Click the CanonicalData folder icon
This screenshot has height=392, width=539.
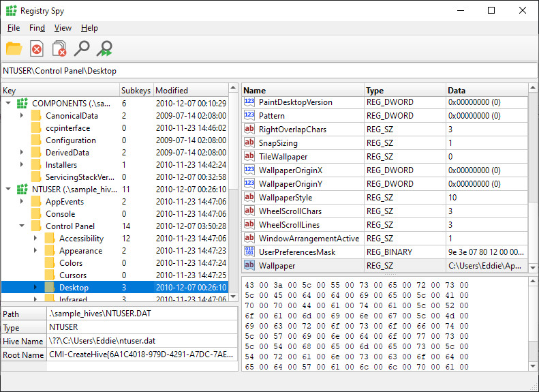(x=36, y=115)
